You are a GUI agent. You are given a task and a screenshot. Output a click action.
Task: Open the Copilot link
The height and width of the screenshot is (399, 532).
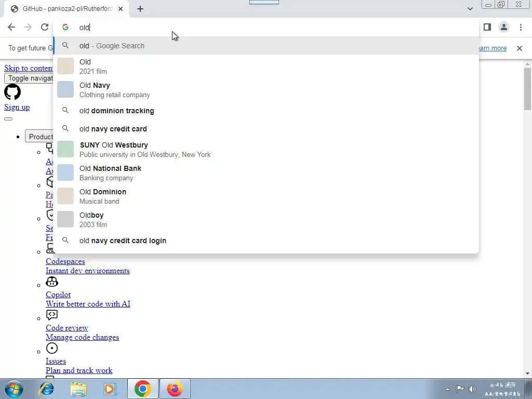tap(58, 295)
